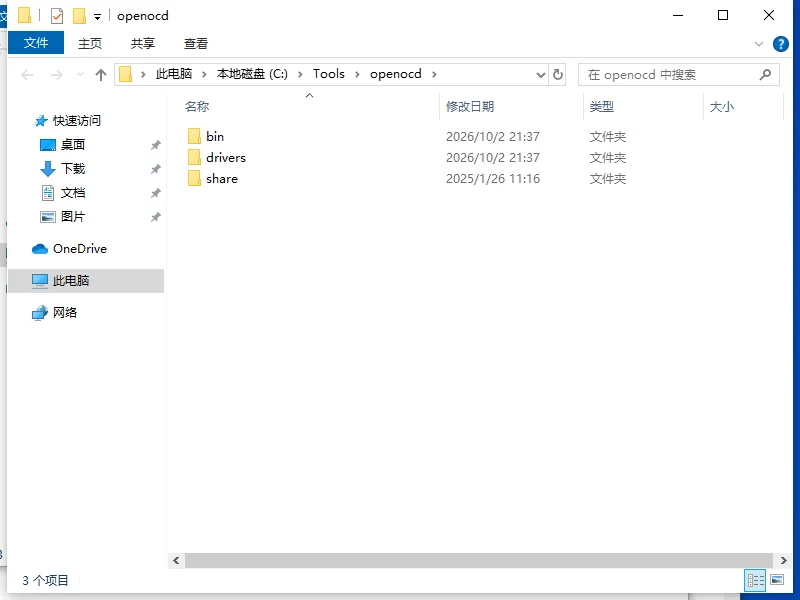Switch to the 主页 ribbon tab

coord(90,43)
